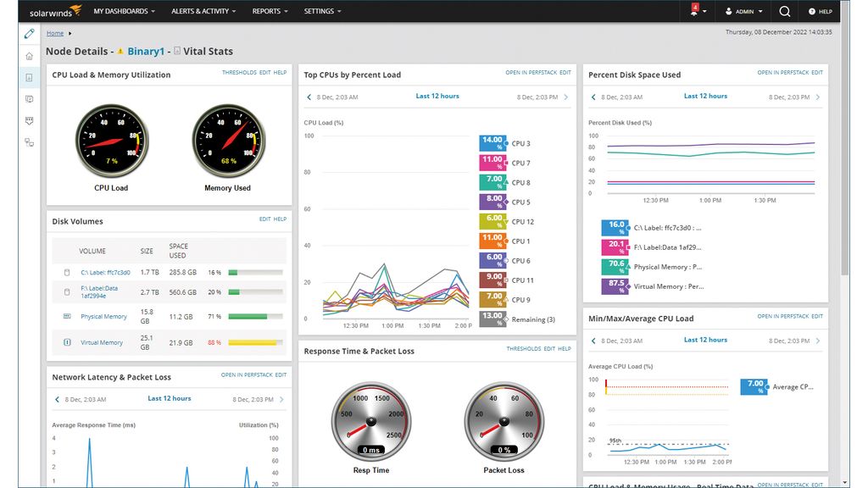The width and height of the screenshot is (868, 488).
Task: Select the highlighted node details sidebar icon
Action: (x=29, y=77)
